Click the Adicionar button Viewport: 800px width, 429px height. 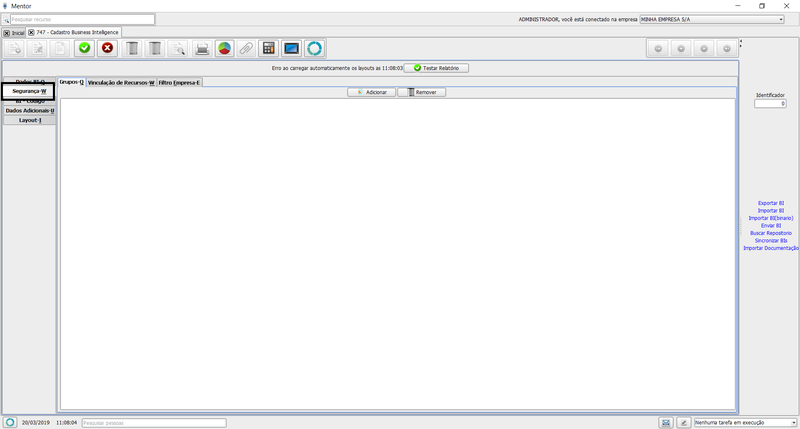(x=371, y=92)
